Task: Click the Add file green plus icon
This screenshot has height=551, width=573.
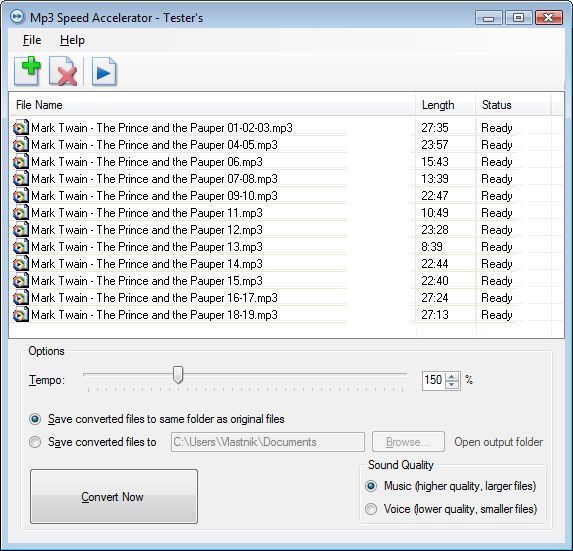Action: [28, 71]
